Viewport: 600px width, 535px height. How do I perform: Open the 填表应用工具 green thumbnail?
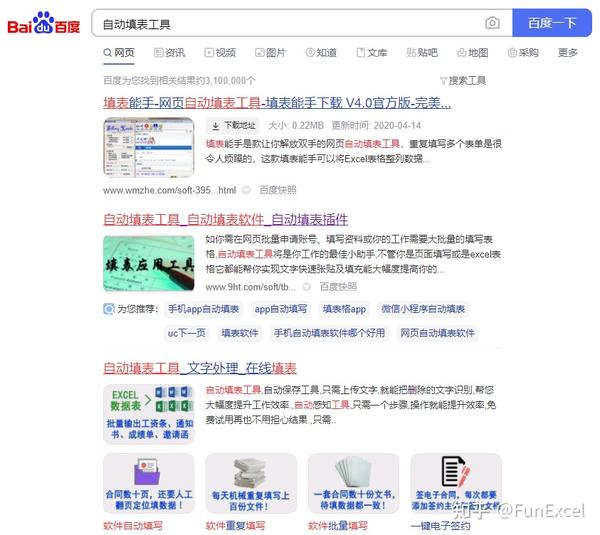click(x=149, y=264)
